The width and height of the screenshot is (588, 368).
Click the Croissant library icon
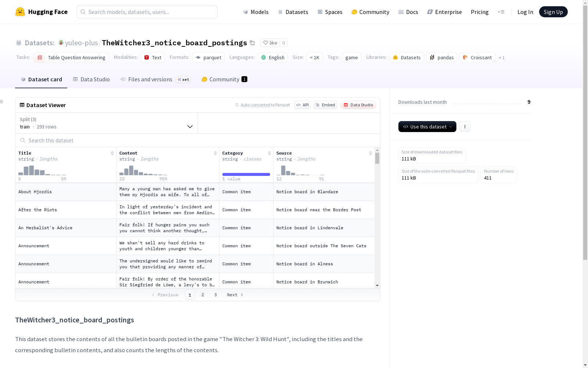pos(465,57)
